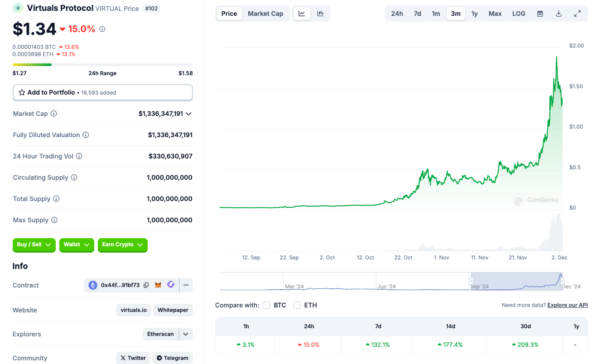Click the purple wallet icon beside MetaMask
This screenshot has width=602, height=364.
[171, 285]
